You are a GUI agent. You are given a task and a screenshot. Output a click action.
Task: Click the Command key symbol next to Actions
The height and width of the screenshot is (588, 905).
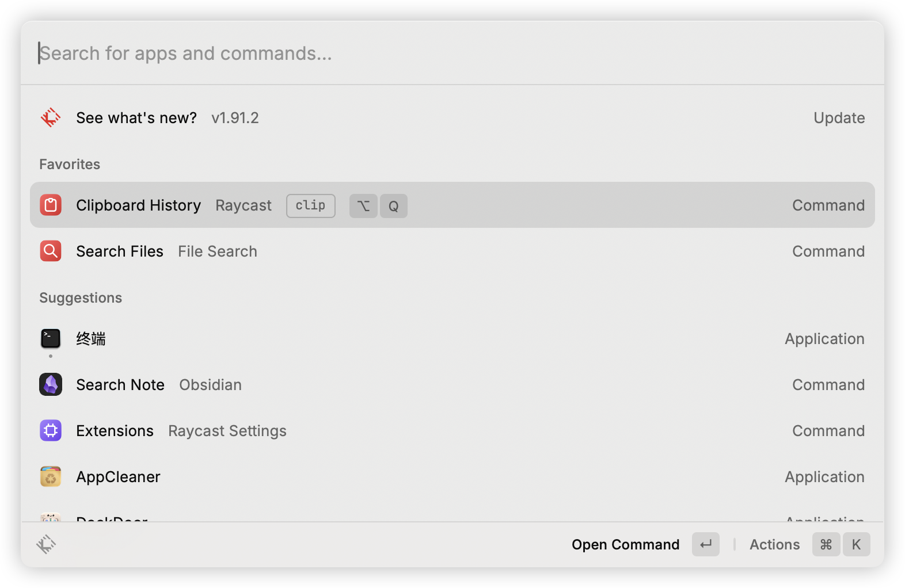[x=826, y=544]
